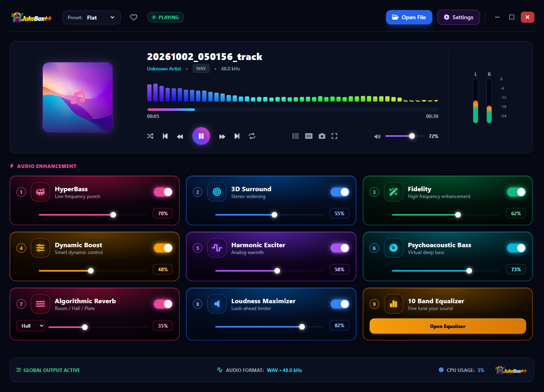
Task: Skip to previous track
Action: click(x=165, y=136)
